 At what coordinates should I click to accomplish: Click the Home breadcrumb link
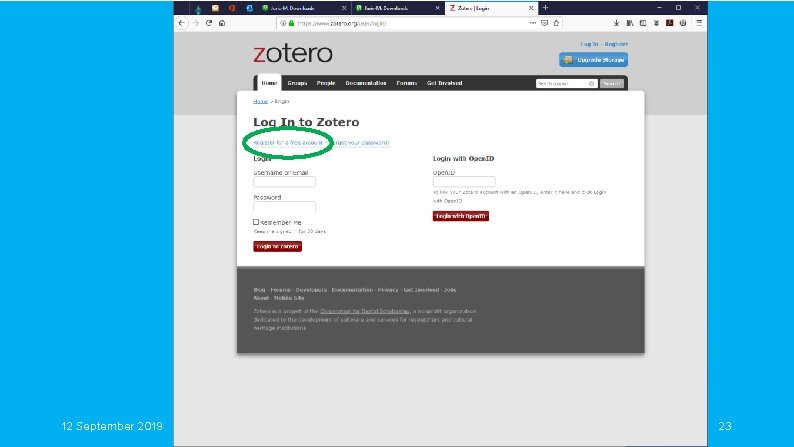coord(260,101)
